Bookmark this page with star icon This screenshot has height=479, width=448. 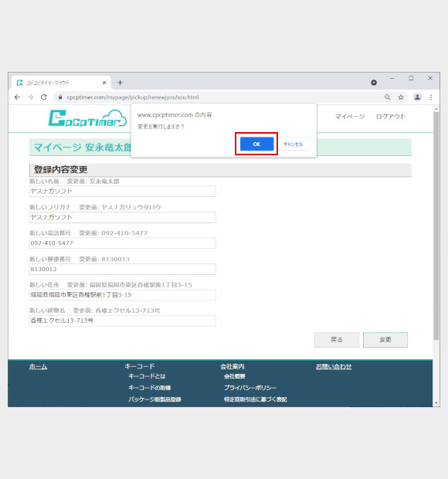[x=401, y=97]
